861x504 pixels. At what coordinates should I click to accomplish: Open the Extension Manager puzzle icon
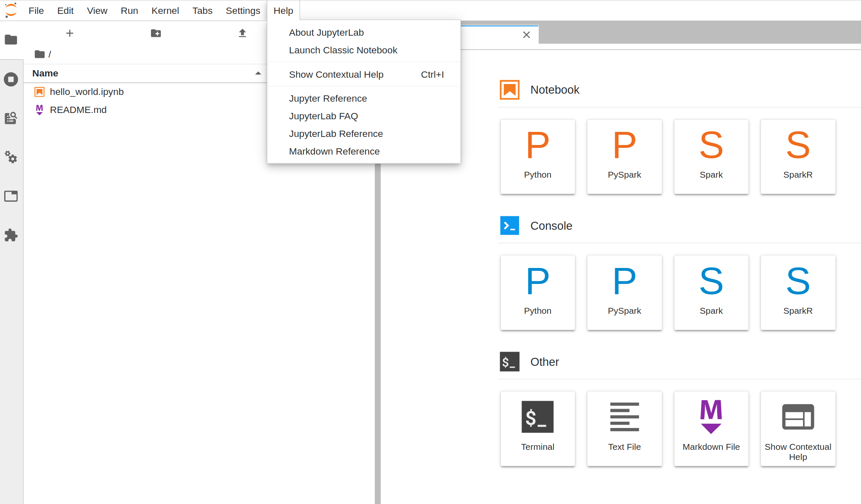pos(11,235)
